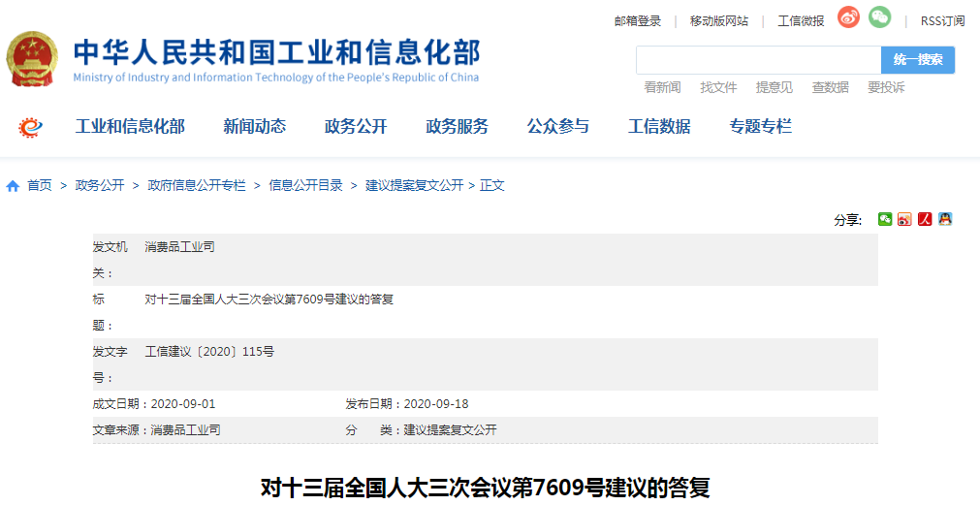Share via the Weibo share icon

904,219
